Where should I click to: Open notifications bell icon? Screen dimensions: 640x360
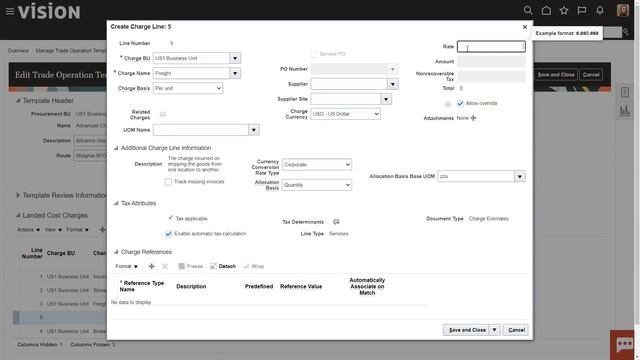600,11
